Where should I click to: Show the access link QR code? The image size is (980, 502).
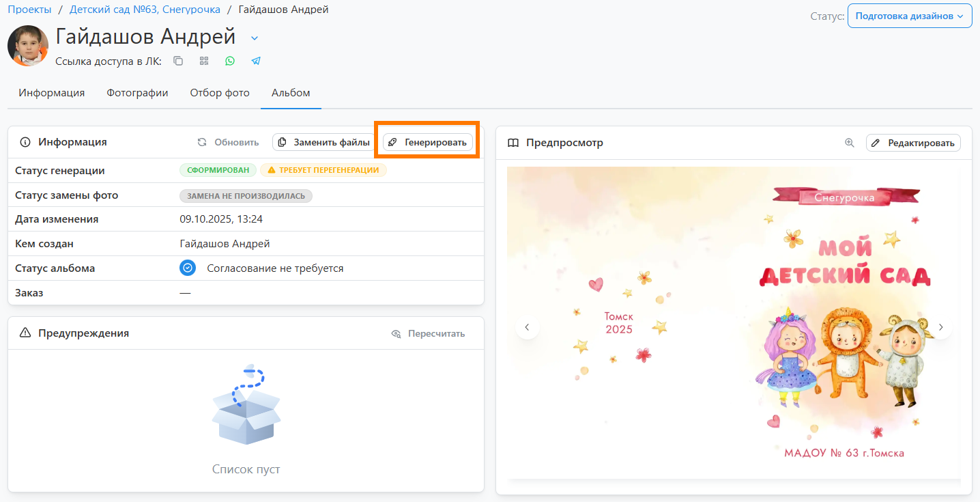(x=204, y=61)
